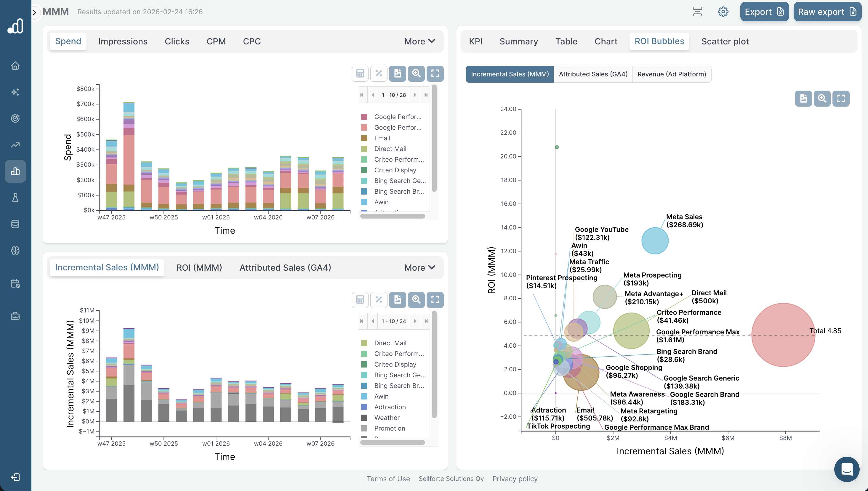
Task: Open the database section from the sidebar
Action: click(x=15, y=224)
